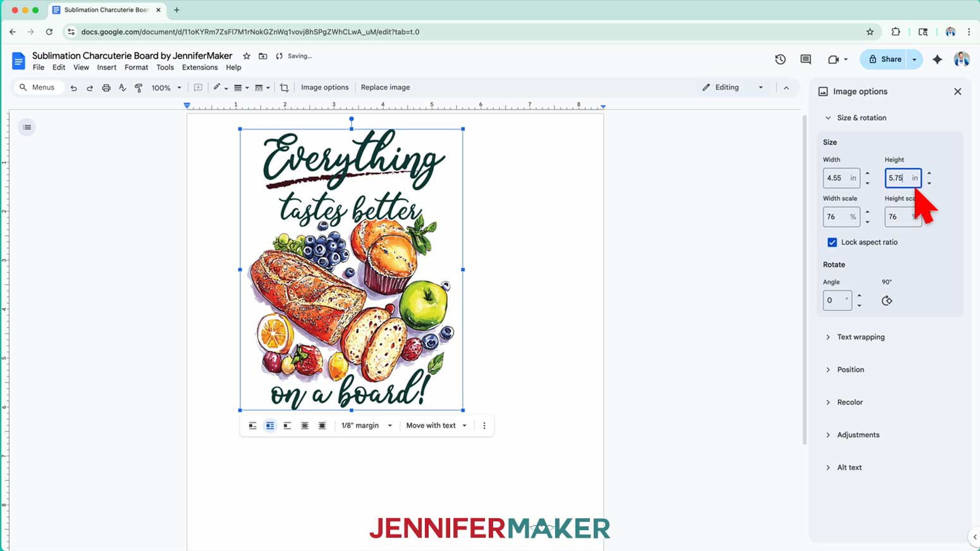The width and height of the screenshot is (980, 551).
Task: Open version history clock icon
Action: (x=780, y=59)
